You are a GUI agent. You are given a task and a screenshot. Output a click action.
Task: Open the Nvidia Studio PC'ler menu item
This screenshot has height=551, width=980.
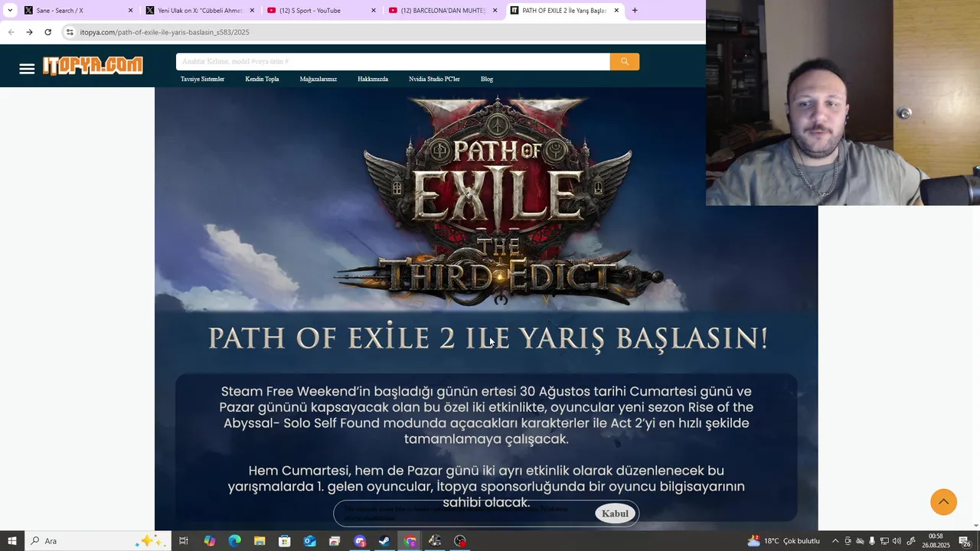coord(434,79)
